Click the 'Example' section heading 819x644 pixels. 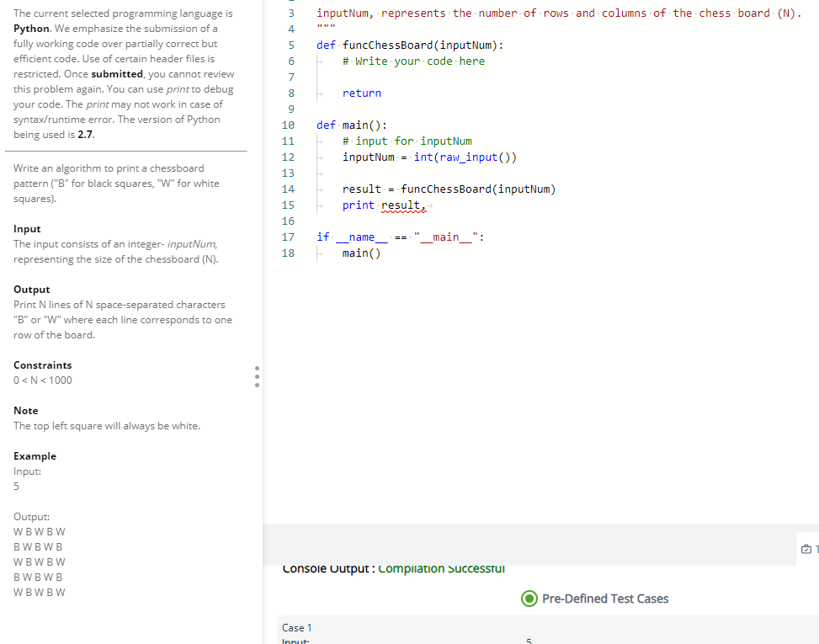[x=35, y=456]
